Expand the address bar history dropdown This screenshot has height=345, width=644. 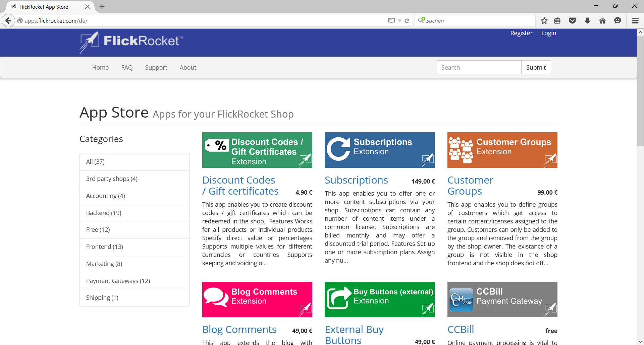click(x=399, y=21)
